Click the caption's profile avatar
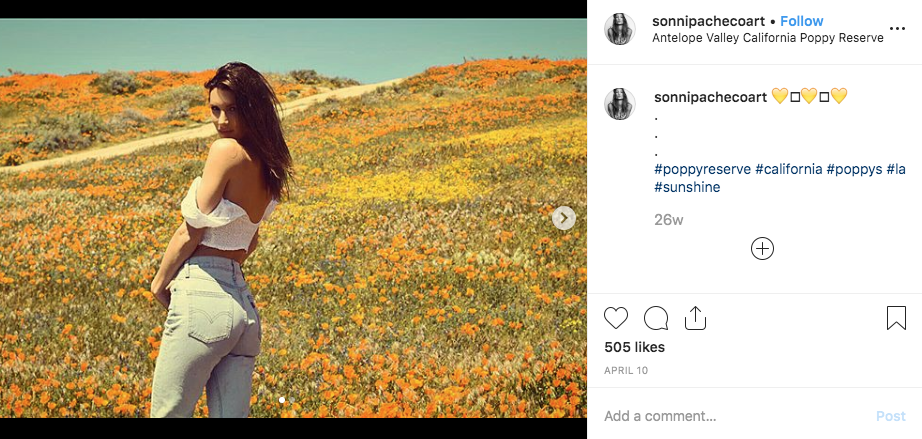The width and height of the screenshot is (922, 439). (620, 104)
